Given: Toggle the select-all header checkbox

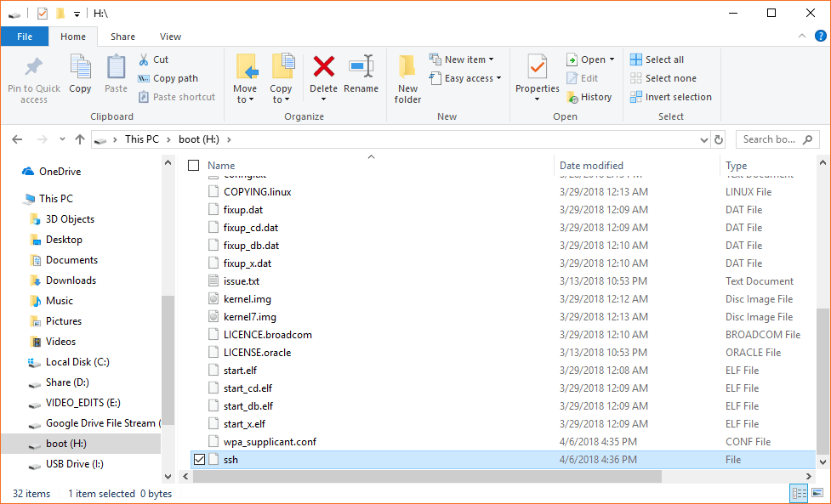Looking at the screenshot, I should 193,166.
